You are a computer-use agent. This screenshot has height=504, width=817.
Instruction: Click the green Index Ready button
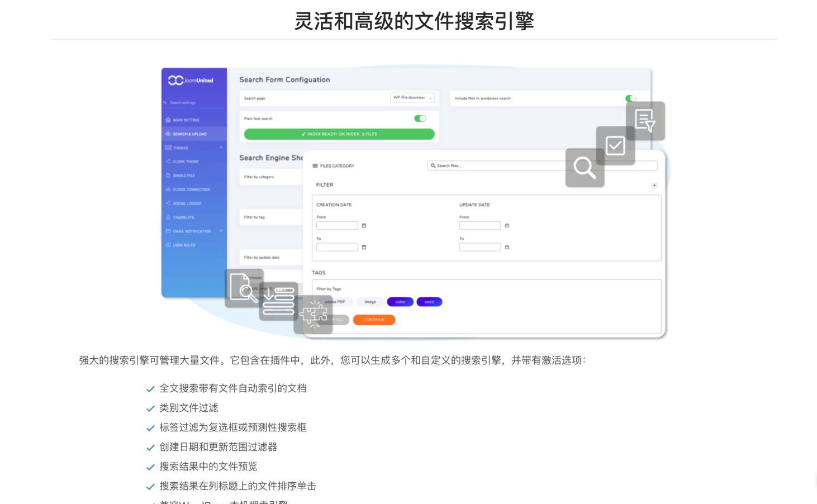click(339, 134)
